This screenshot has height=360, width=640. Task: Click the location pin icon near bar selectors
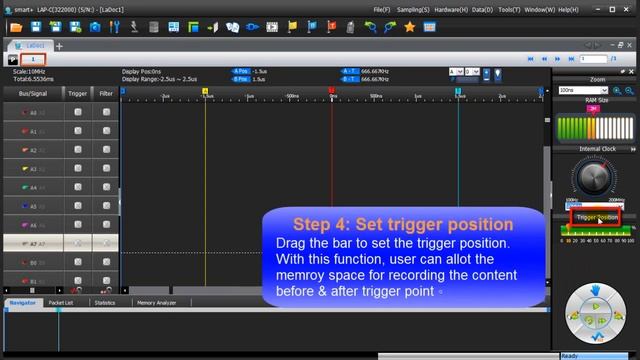pos(498,74)
